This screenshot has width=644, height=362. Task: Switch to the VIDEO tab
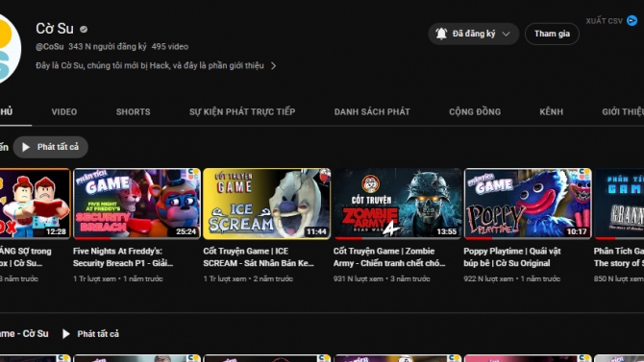coord(64,111)
